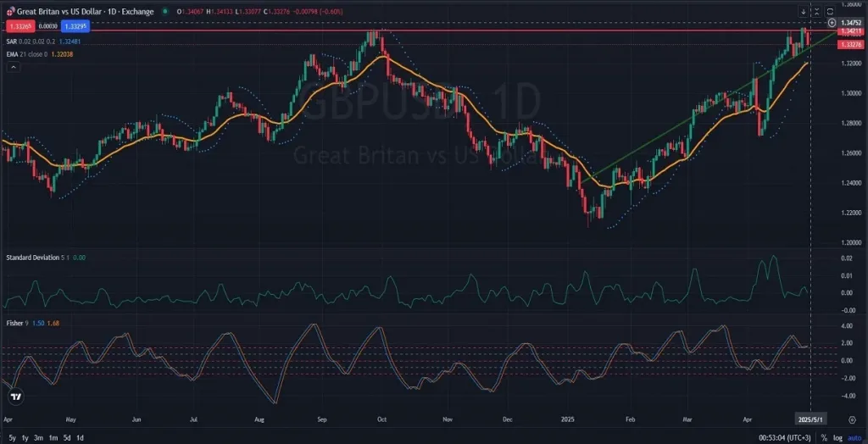Toggle the maximize chart pane icon
Screen dimensions: 868x444
pos(830,12)
